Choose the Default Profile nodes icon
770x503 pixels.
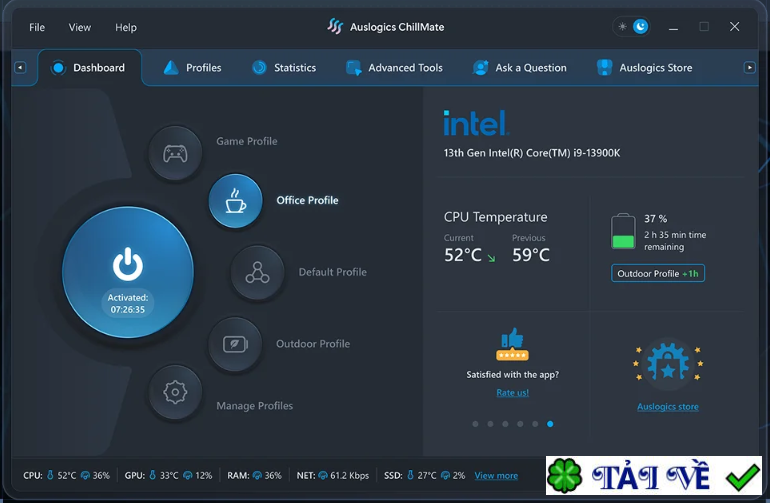tap(257, 273)
